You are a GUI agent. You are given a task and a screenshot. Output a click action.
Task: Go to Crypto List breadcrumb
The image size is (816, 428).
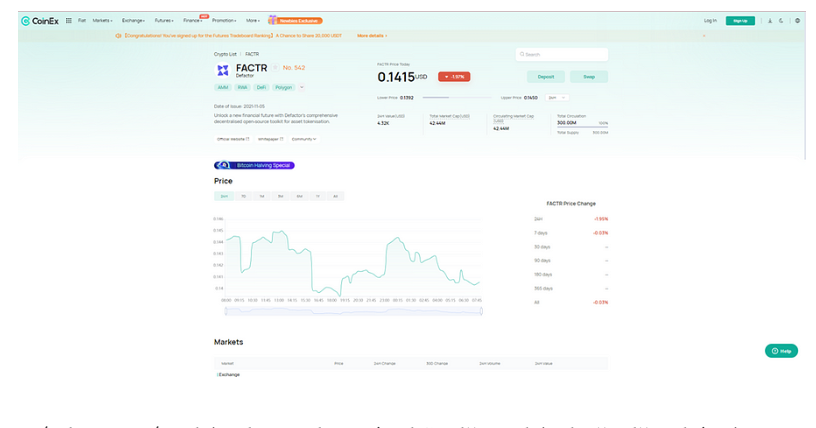tap(225, 54)
